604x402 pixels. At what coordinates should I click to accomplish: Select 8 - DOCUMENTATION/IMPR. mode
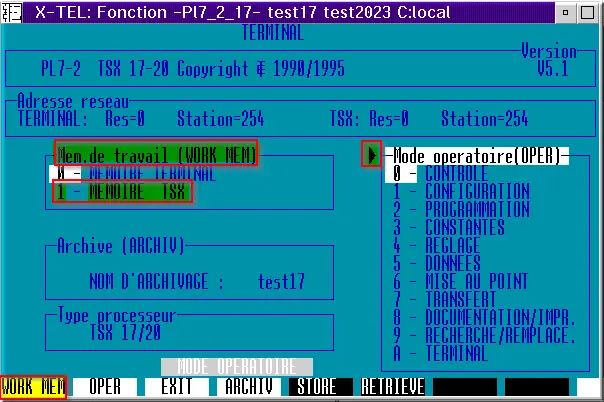(484, 318)
